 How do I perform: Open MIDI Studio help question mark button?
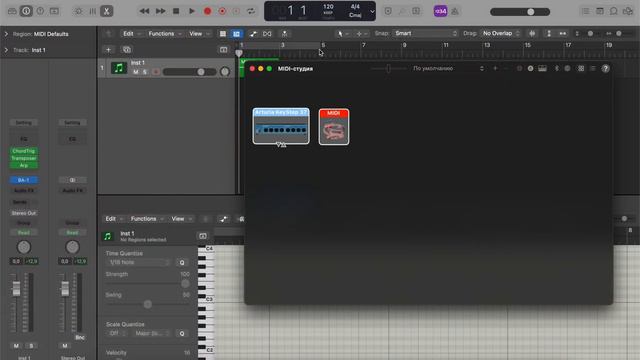point(605,69)
